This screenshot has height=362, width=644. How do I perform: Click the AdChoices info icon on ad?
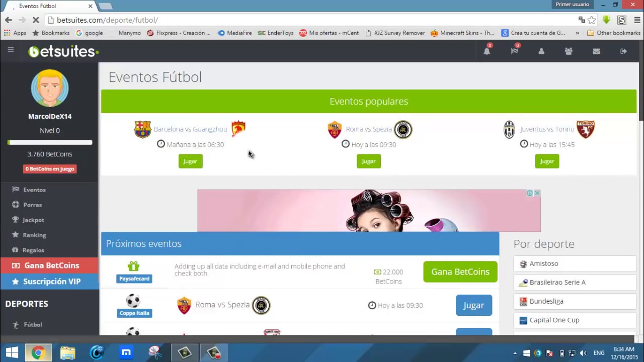[x=530, y=193]
